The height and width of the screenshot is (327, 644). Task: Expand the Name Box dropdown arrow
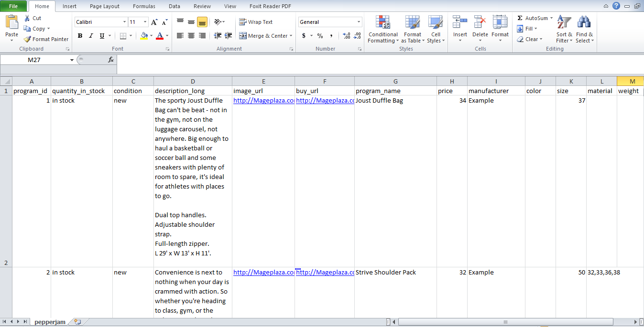[x=72, y=60]
